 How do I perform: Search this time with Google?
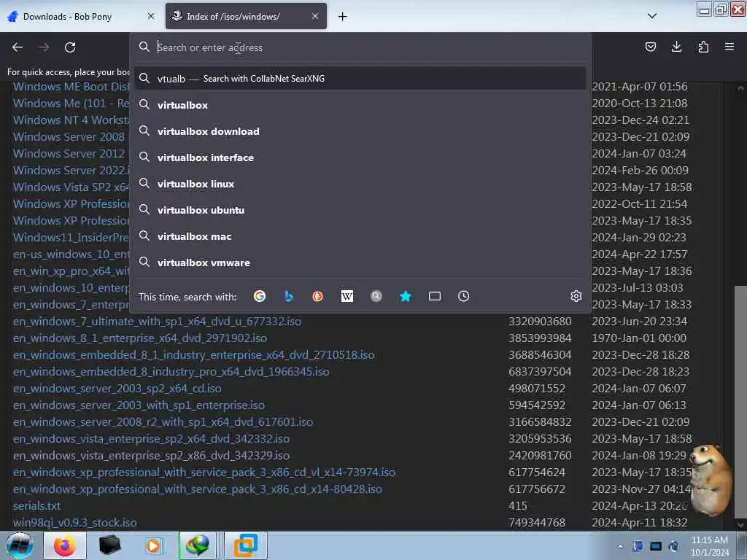[x=260, y=296]
